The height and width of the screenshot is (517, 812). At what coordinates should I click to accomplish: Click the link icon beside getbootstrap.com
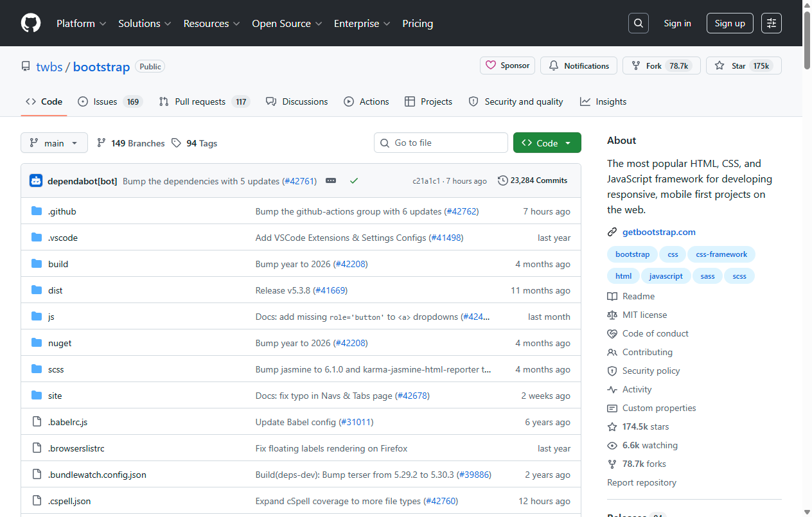(612, 232)
